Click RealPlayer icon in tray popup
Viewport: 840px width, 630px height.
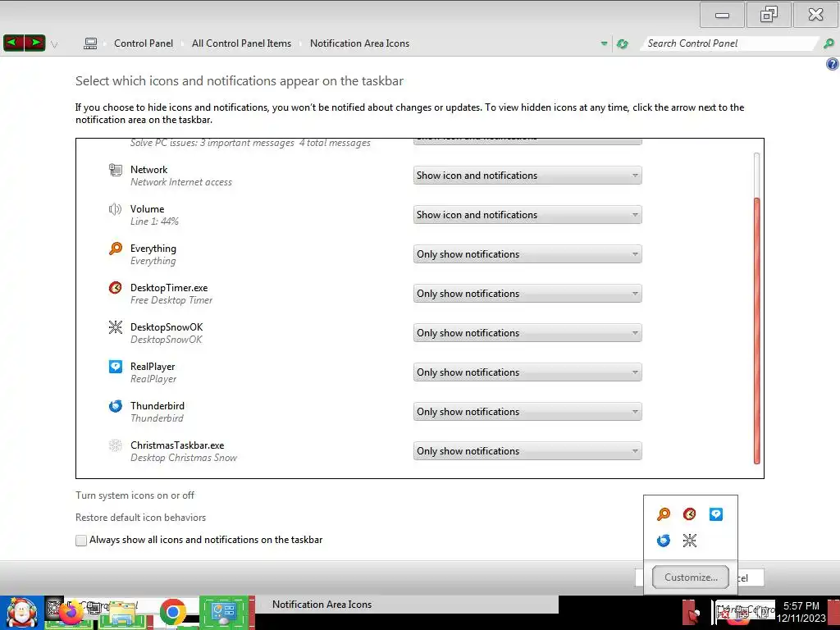point(715,514)
